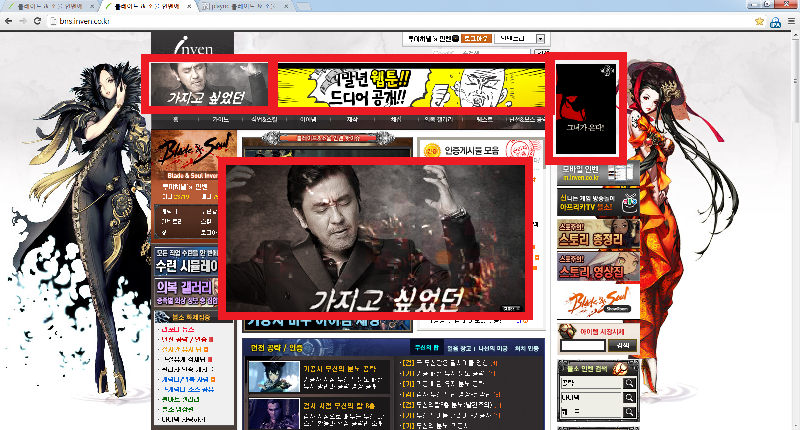Click the extension icon beside the bookmark star
The height and width of the screenshot is (430, 800).
pos(776,22)
